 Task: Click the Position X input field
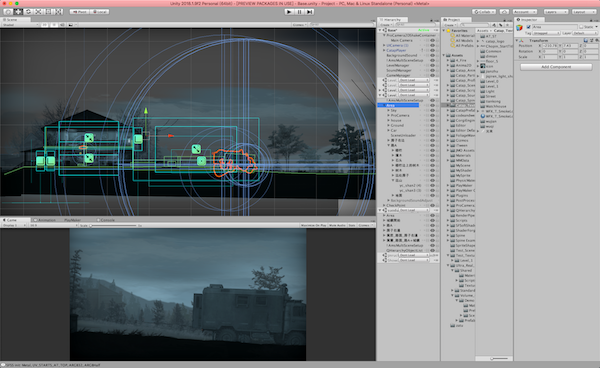(549, 46)
